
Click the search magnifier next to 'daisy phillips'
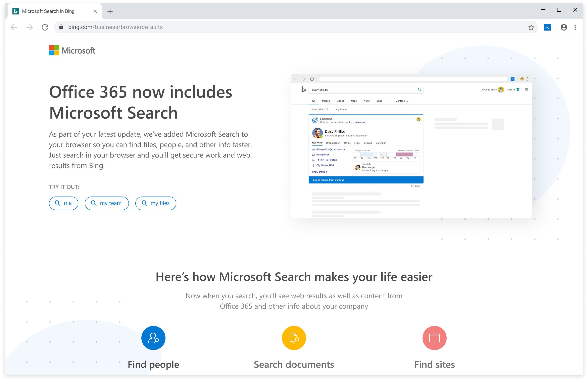tap(420, 90)
